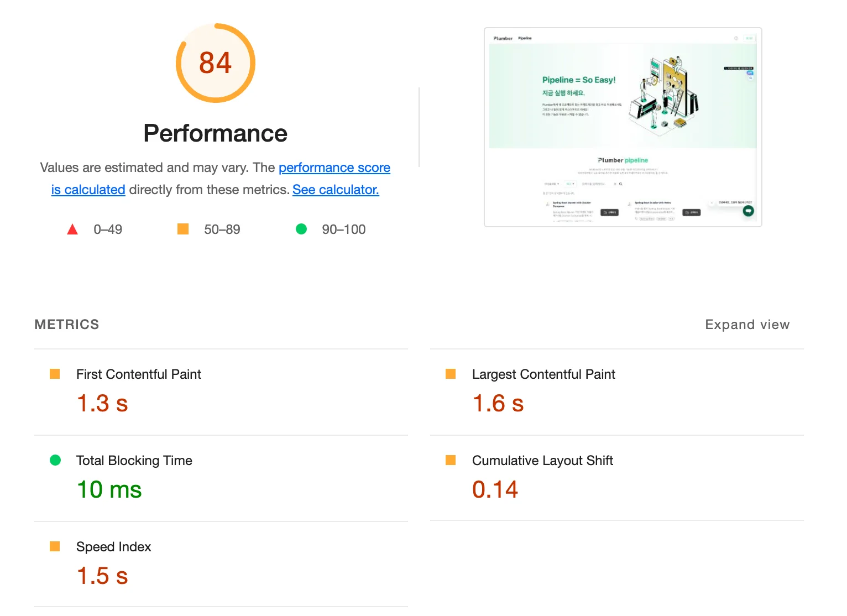This screenshot has height=616, width=847.
Task: Click the orange status icon beside Largest Contentful Paint
Action: (451, 374)
